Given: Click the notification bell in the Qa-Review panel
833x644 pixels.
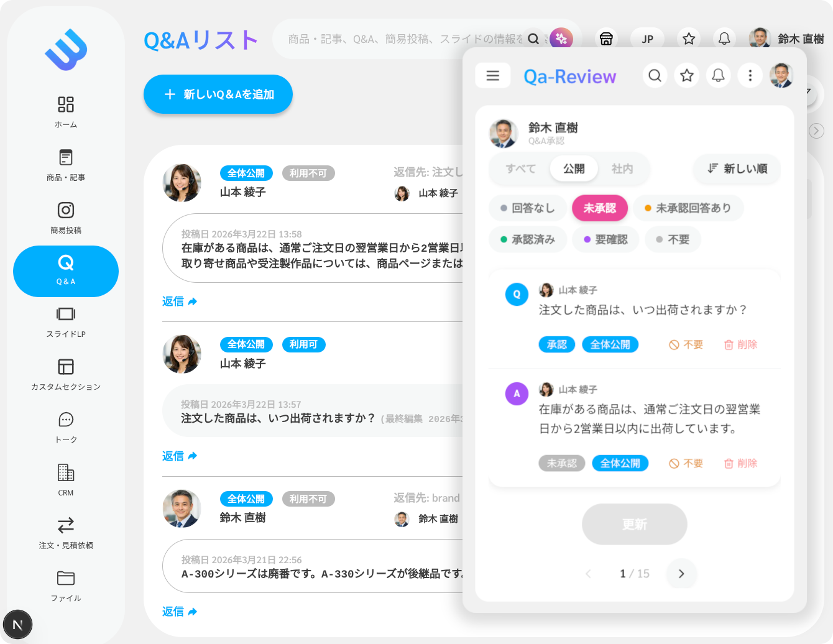Looking at the screenshot, I should (718, 75).
